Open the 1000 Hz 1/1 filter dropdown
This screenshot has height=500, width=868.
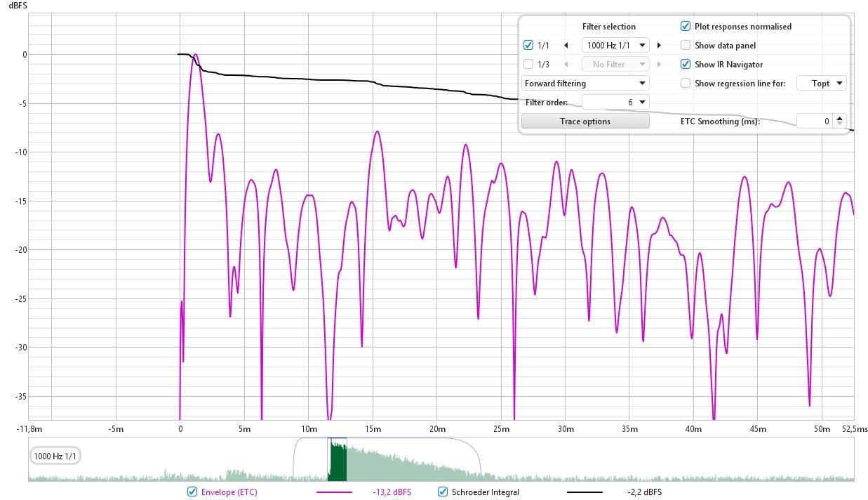[616, 46]
